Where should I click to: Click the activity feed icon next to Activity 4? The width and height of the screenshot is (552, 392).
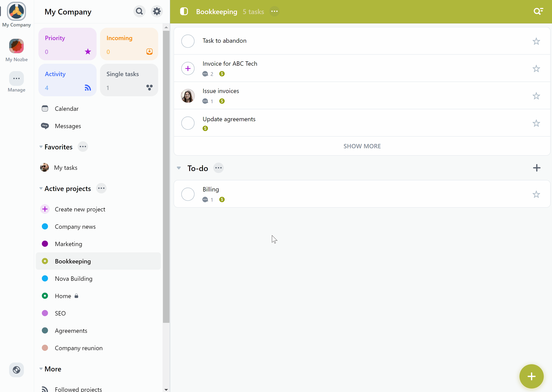click(x=88, y=88)
